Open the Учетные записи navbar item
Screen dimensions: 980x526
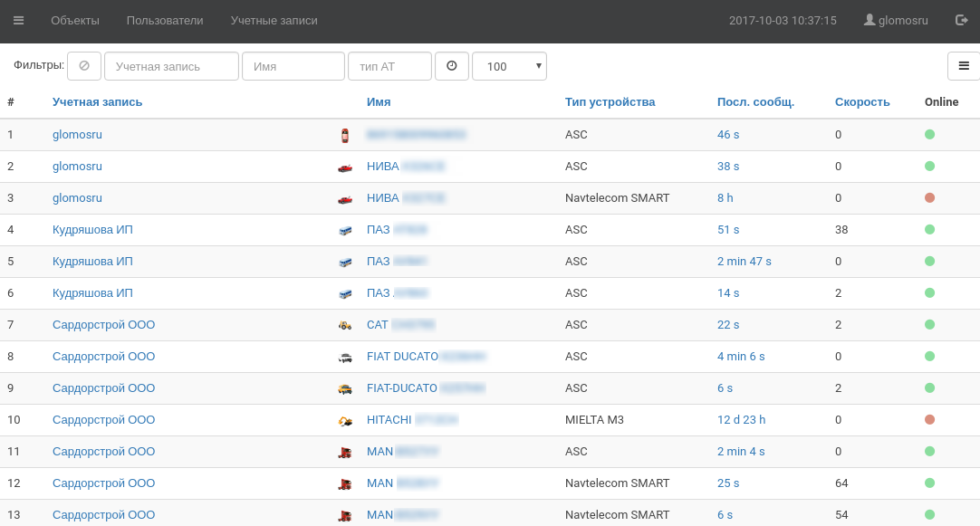click(x=274, y=20)
